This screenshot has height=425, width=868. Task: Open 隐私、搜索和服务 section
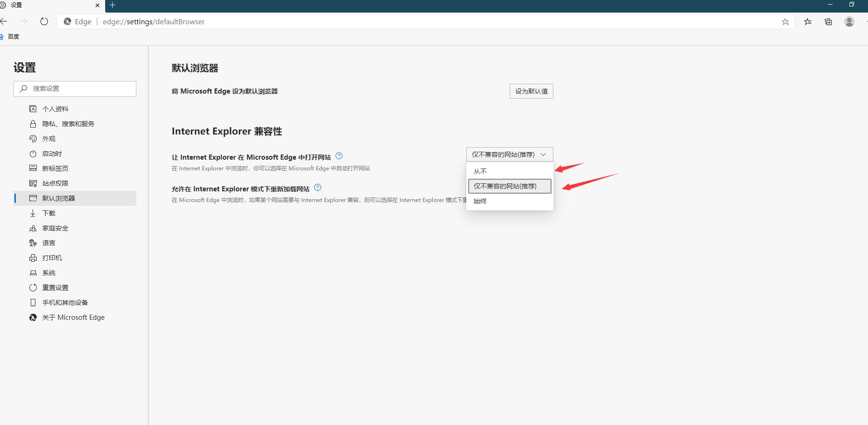click(x=75, y=124)
